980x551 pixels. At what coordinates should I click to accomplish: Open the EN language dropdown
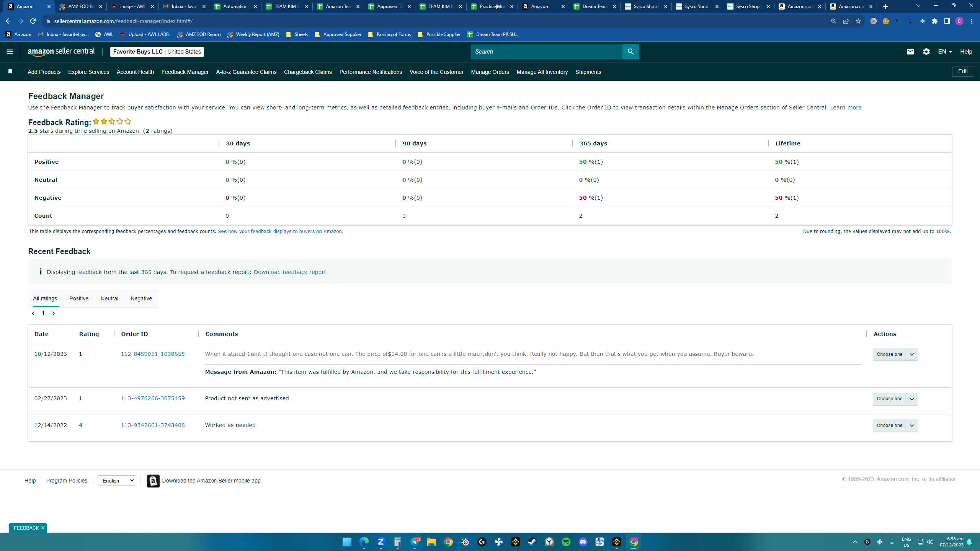(x=945, y=52)
